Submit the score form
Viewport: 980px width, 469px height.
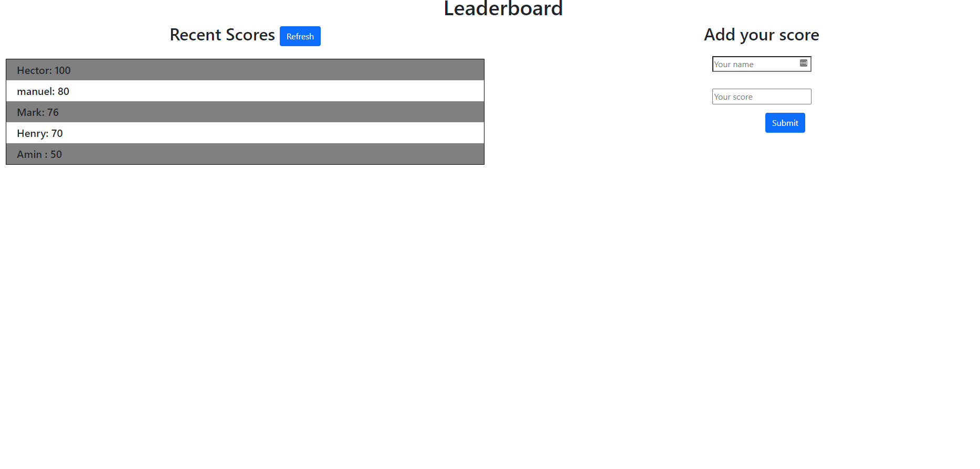click(784, 122)
